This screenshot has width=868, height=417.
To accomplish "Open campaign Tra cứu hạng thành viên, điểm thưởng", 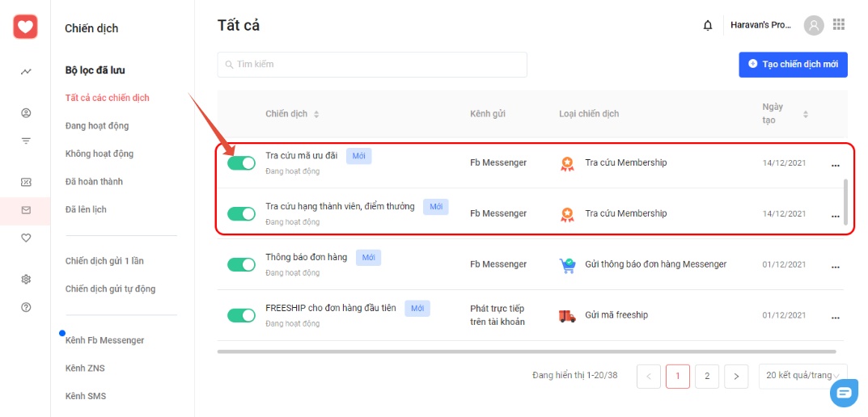I will [x=340, y=206].
